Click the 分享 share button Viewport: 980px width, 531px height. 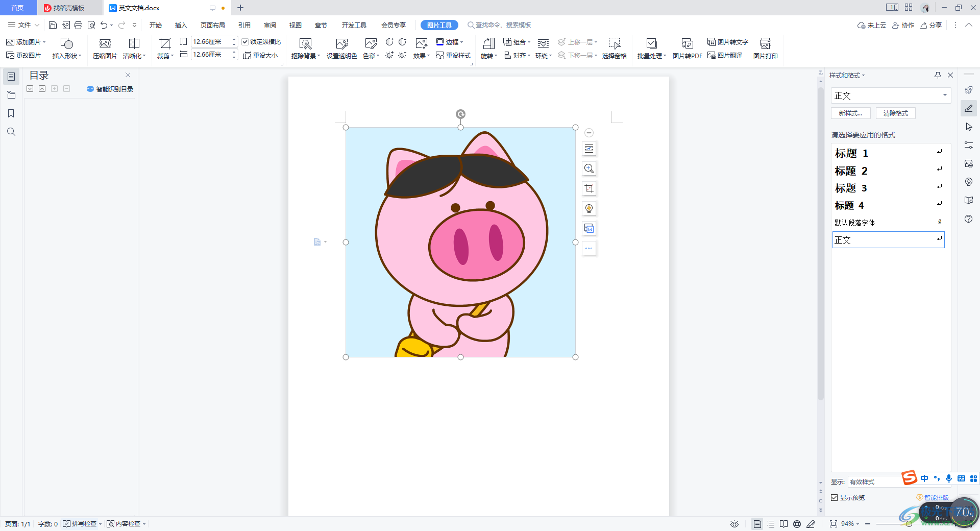(x=931, y=25)
